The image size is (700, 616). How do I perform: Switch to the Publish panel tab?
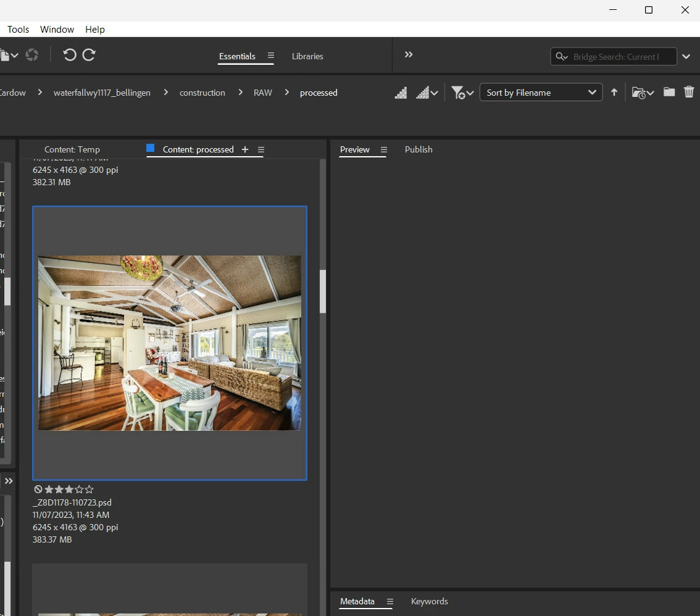tap(419, 149)
